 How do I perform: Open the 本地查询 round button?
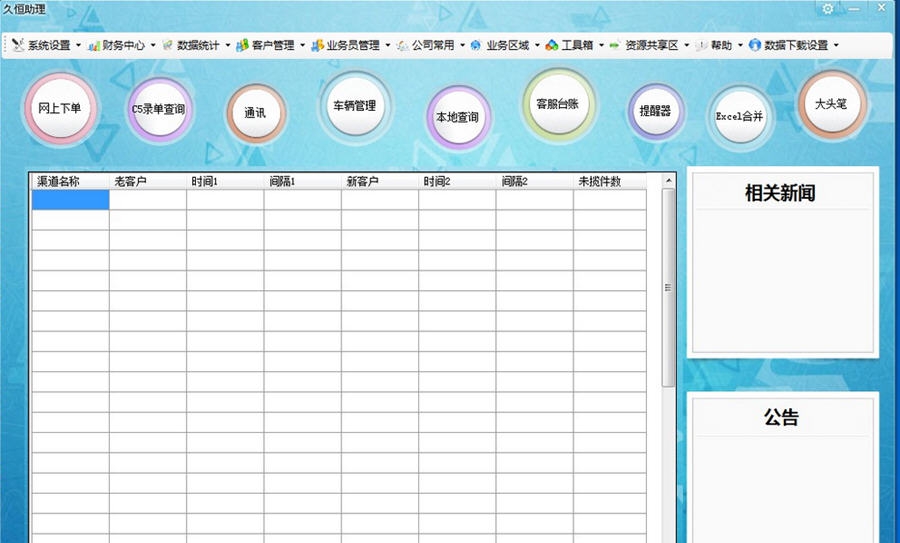457,117
